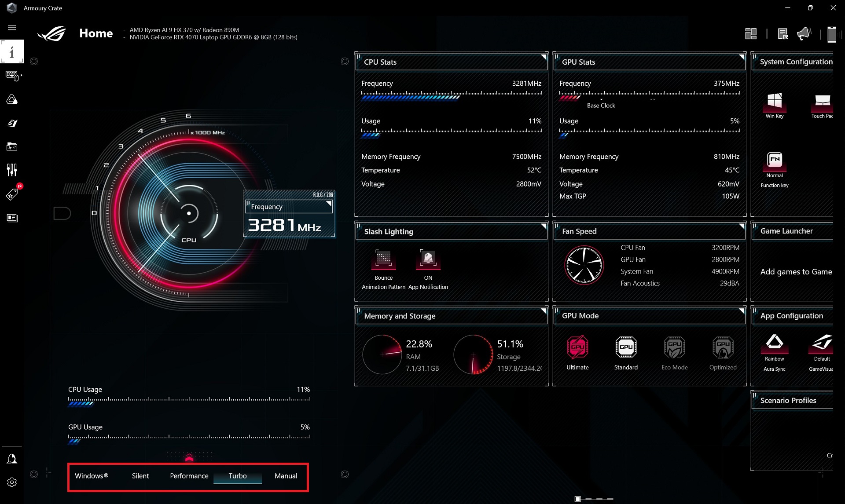Expand the Fan Speed panel corner arrow
This screenshot has height=504, width=845.
click(742, 226)
